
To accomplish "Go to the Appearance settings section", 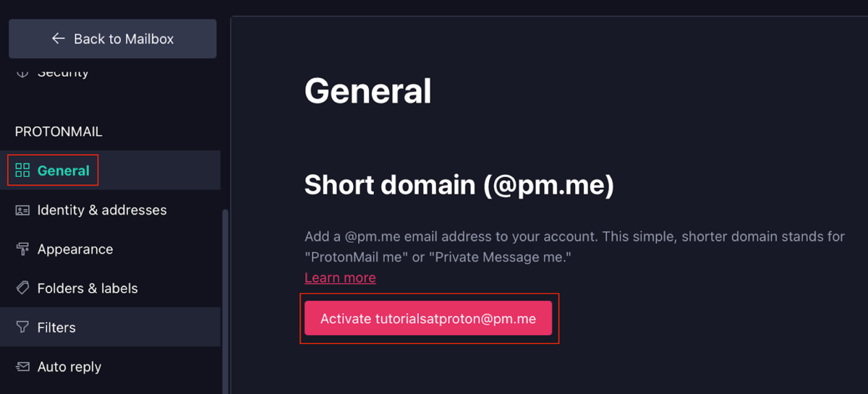I will 75,249.
